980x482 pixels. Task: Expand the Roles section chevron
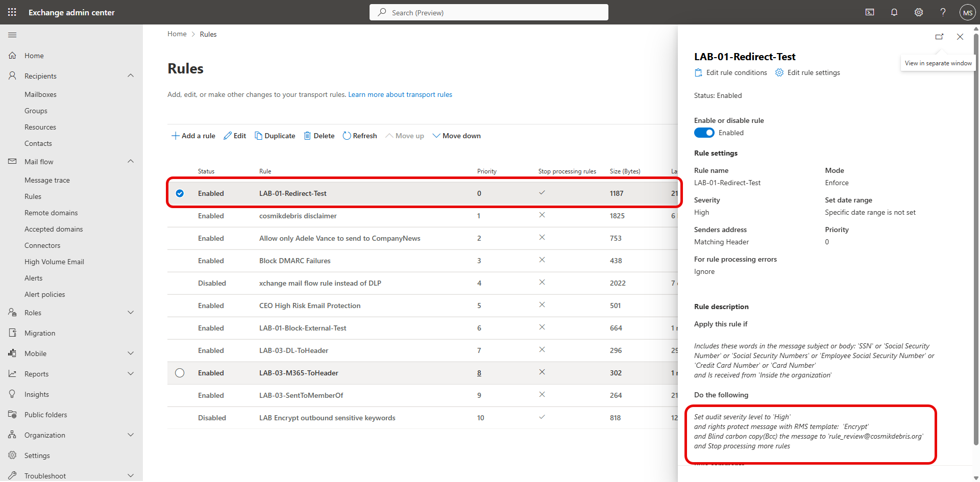click(x=131, y=312)
